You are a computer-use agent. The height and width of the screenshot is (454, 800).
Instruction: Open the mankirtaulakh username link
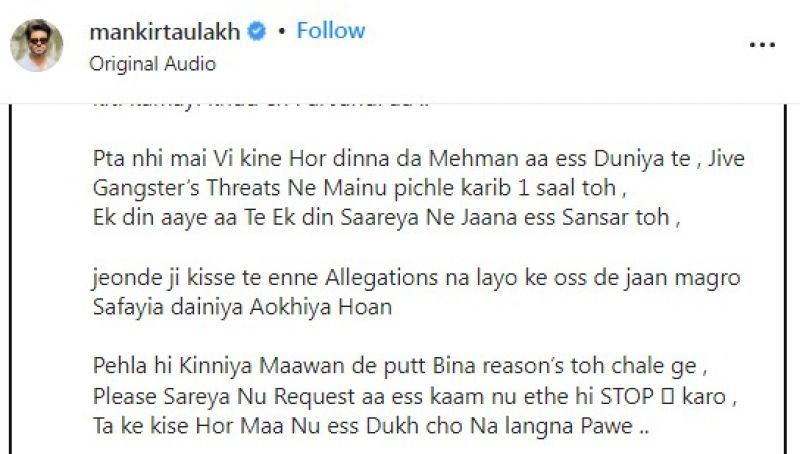pos(165,32)
